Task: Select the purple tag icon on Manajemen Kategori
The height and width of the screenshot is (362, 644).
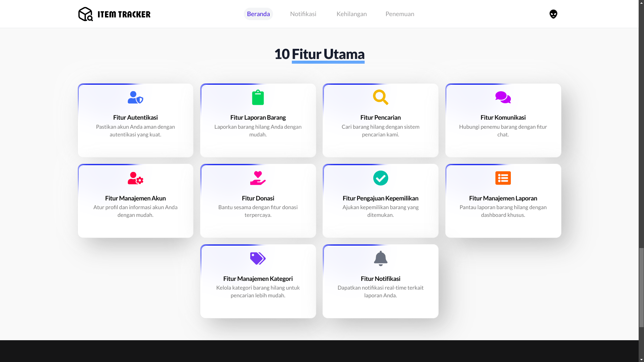Action: point(258,258)
